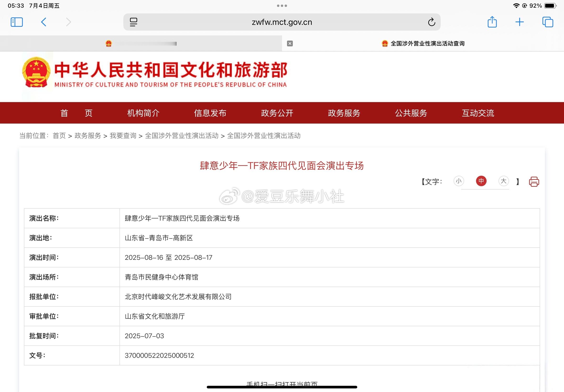Open the 政务服务 menu item
Viewport: 564px width, 392px height.
[344, 113]
